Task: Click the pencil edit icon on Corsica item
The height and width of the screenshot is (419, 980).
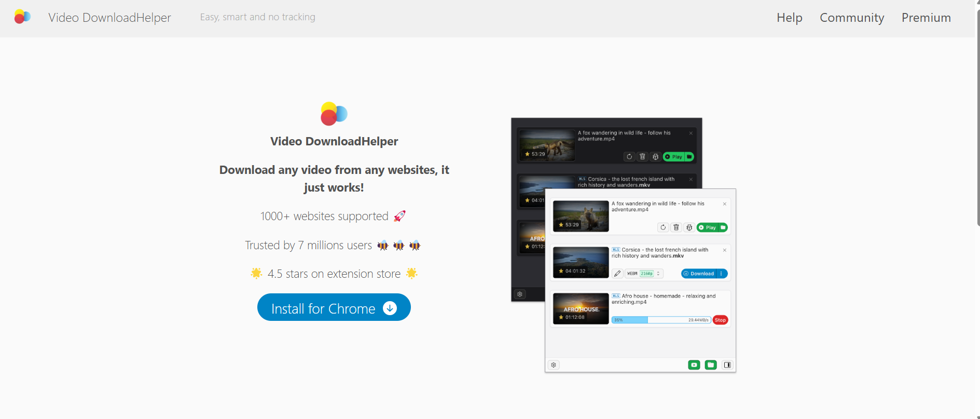Action: coord(617,274)
